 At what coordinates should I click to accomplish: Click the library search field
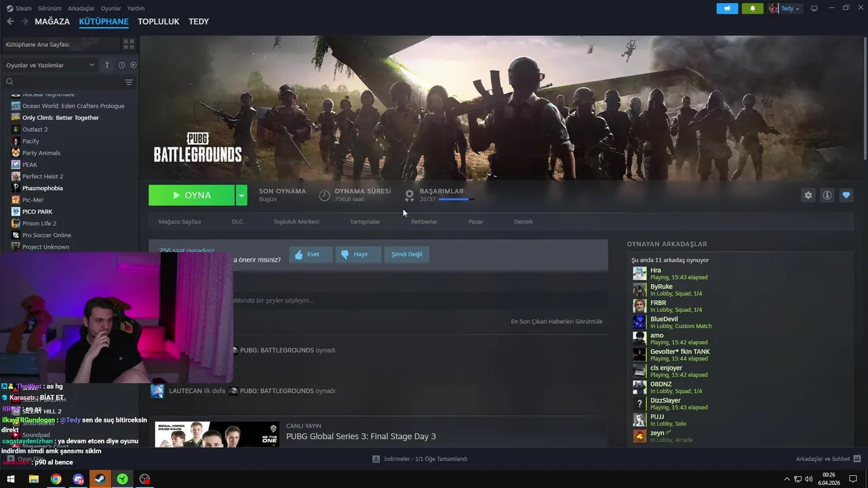point(64,82)
